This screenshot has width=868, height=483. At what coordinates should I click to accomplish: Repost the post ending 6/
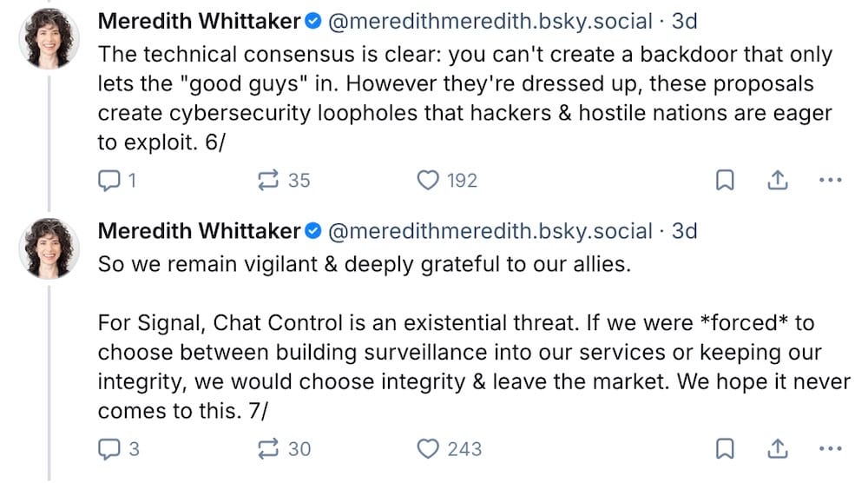(269, 180)
